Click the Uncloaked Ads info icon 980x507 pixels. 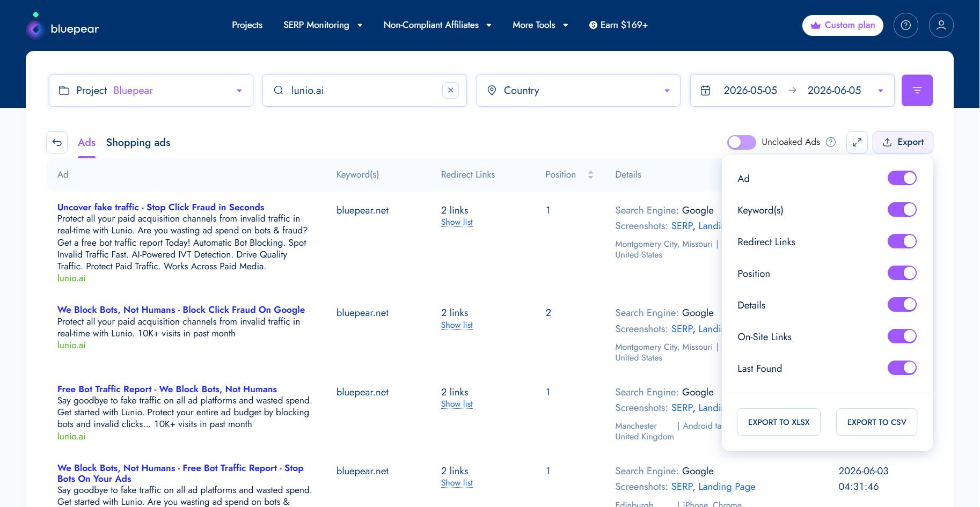click(831, 142)
